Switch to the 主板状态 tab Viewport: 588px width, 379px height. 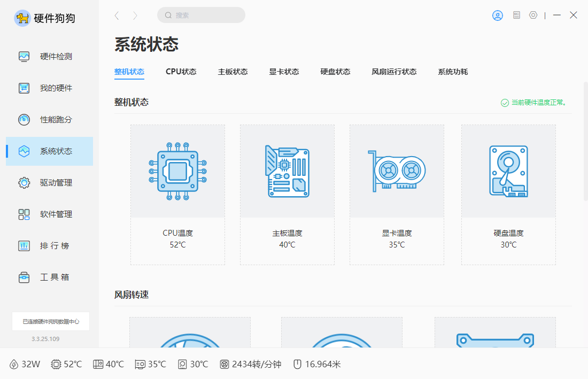pyautogui.click(x=233, y=72)
